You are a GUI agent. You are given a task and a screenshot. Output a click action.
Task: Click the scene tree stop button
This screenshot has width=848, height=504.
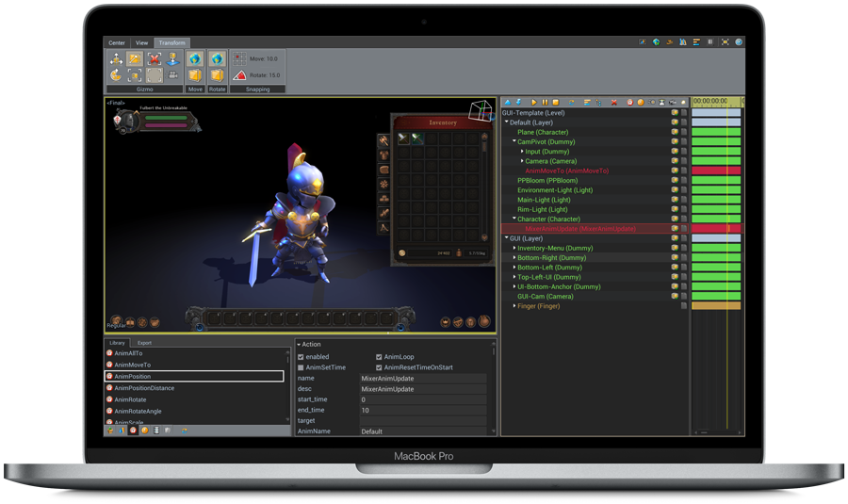pos(555,102)
